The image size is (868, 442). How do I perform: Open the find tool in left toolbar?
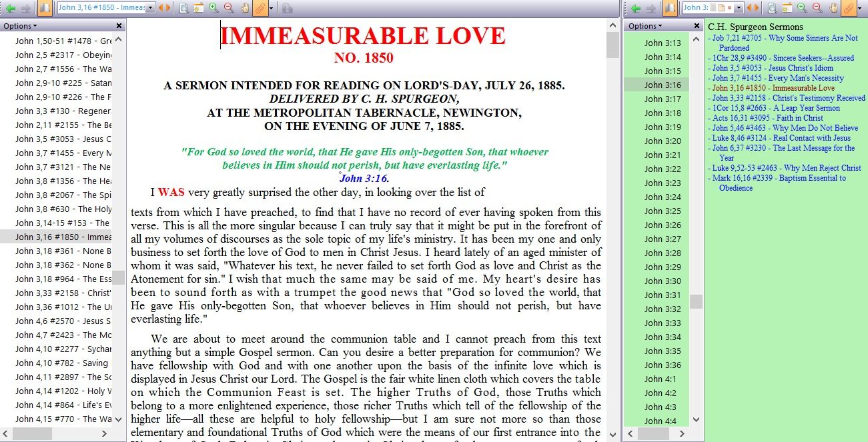tap(183, 8)
